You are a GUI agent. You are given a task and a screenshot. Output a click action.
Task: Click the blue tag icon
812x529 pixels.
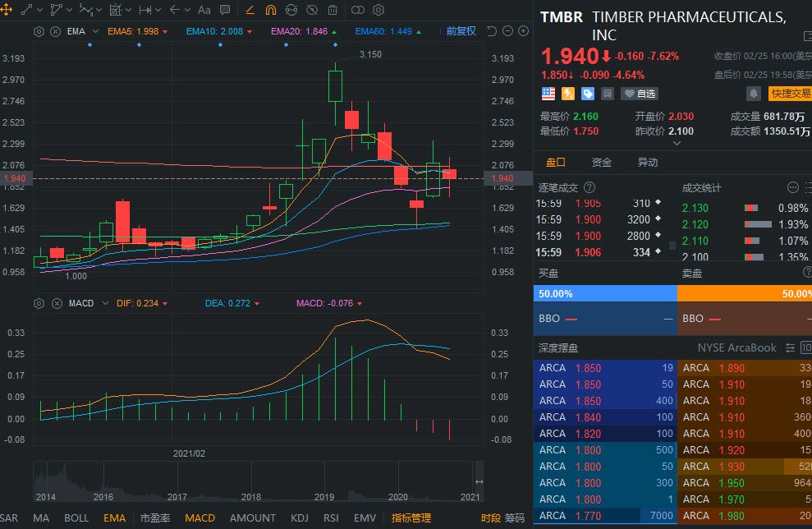(588, 94)
